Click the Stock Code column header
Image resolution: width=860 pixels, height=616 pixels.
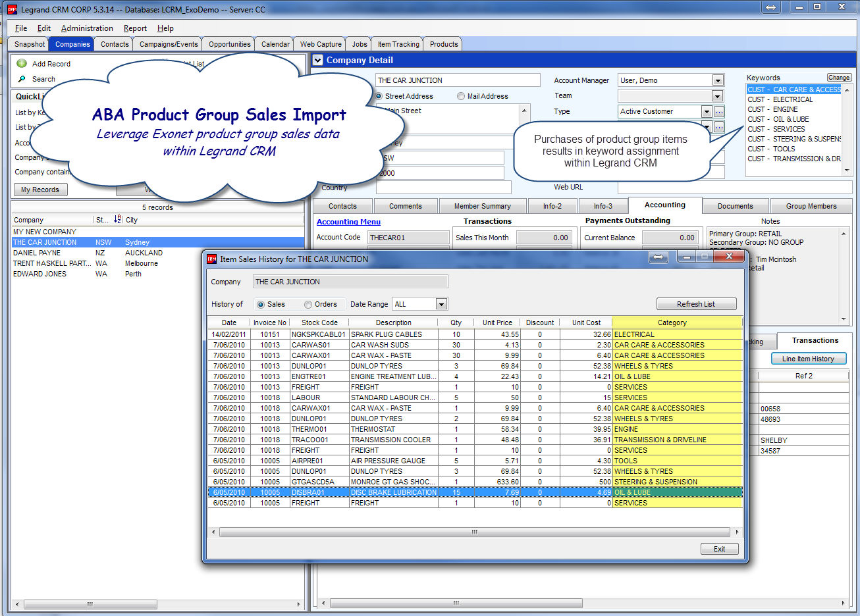[319, 322]
